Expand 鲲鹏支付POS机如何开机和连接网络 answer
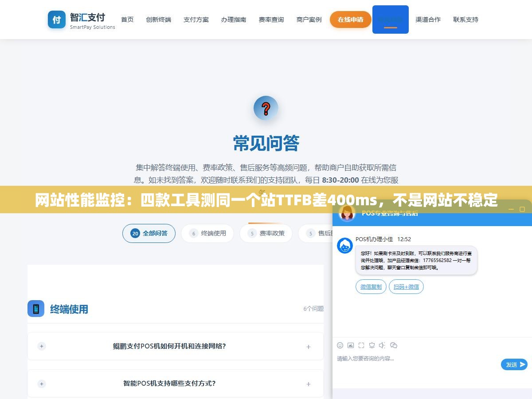Image resolution: width=532 pixels, height=399 pixels. tap(309, 347)
